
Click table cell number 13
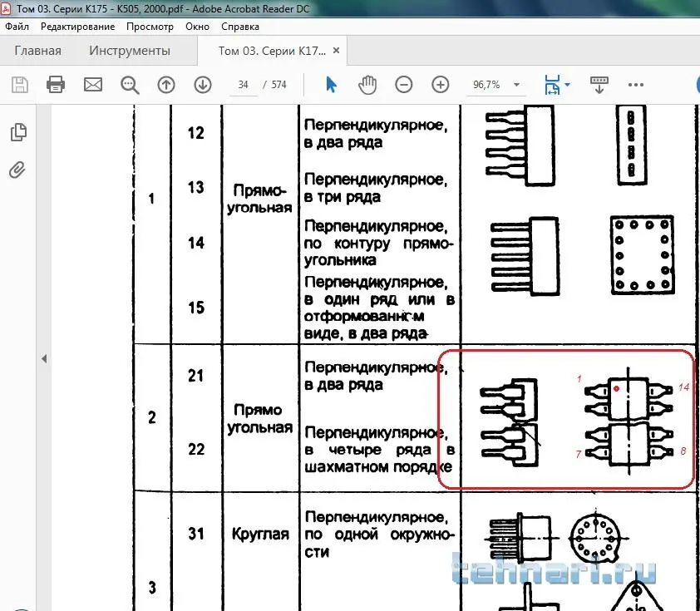coord(196,187)
